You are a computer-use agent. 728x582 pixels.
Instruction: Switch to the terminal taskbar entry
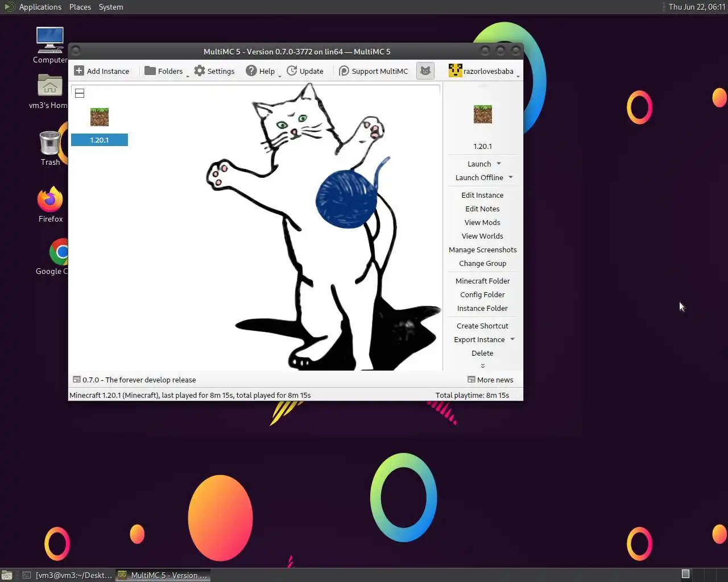coord(67,575)
